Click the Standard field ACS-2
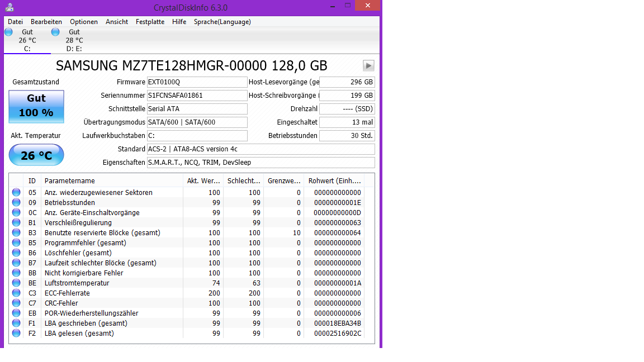The image size is (644, 362). tap(261, 149)
